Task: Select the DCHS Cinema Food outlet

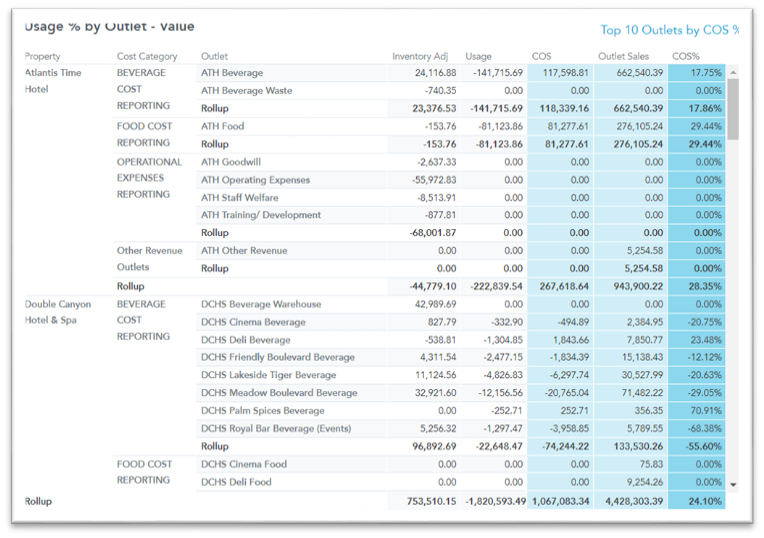Action: [x=244, y=464]
